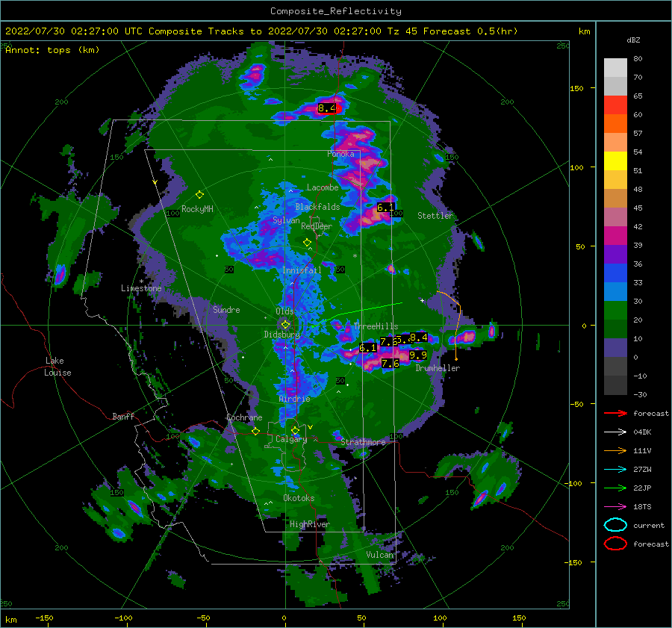This screenshot has height=628, width=672.
Task: Click the yellow diamond marker below RedDeer
Action: pyautogui.click(x=307, y=243)
